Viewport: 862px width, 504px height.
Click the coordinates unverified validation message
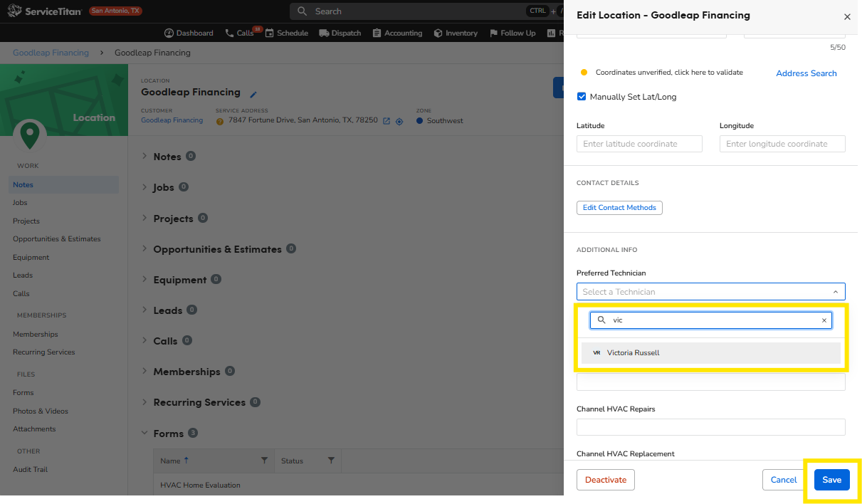point(669,73)
